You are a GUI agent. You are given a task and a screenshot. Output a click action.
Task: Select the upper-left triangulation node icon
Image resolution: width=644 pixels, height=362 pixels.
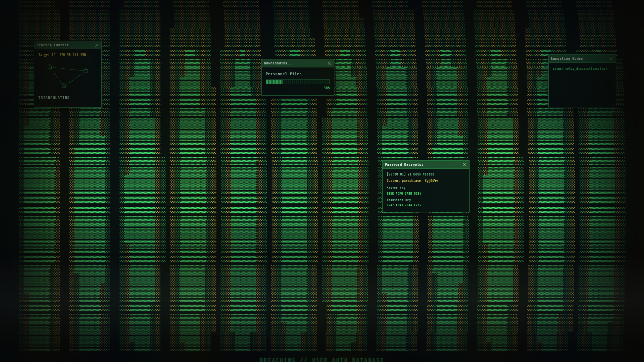click(x=50, y=66)
